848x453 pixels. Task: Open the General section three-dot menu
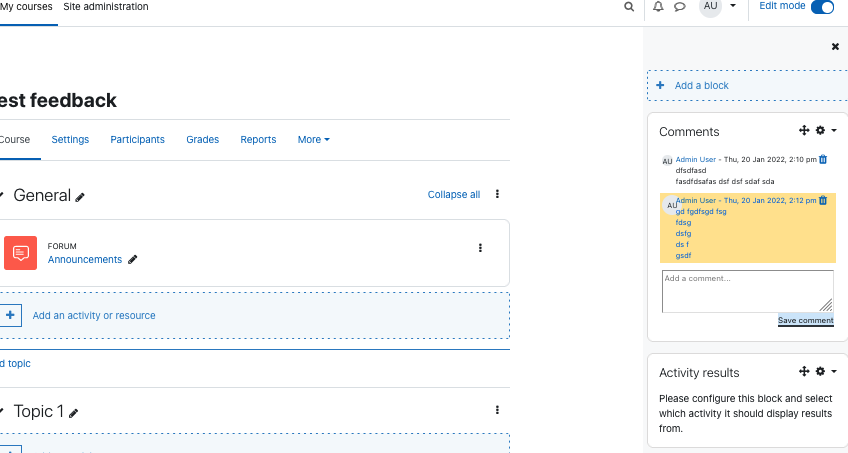point(497,194)
